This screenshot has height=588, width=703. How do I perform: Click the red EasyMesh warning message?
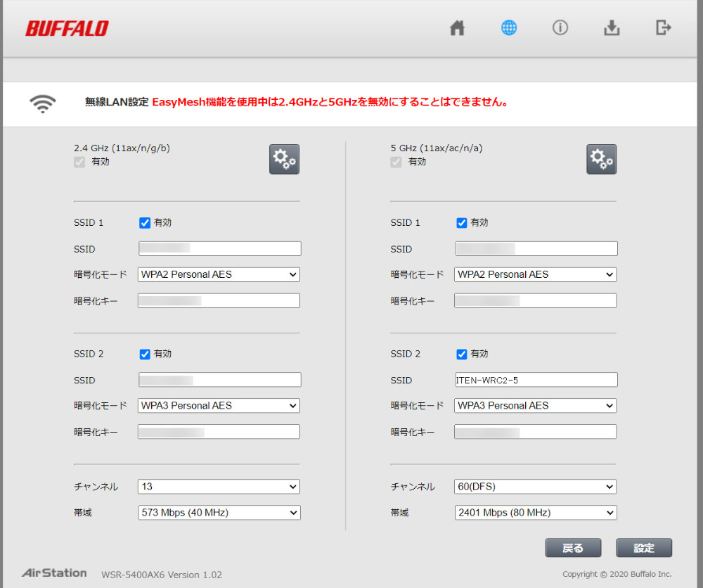[330, 102]
